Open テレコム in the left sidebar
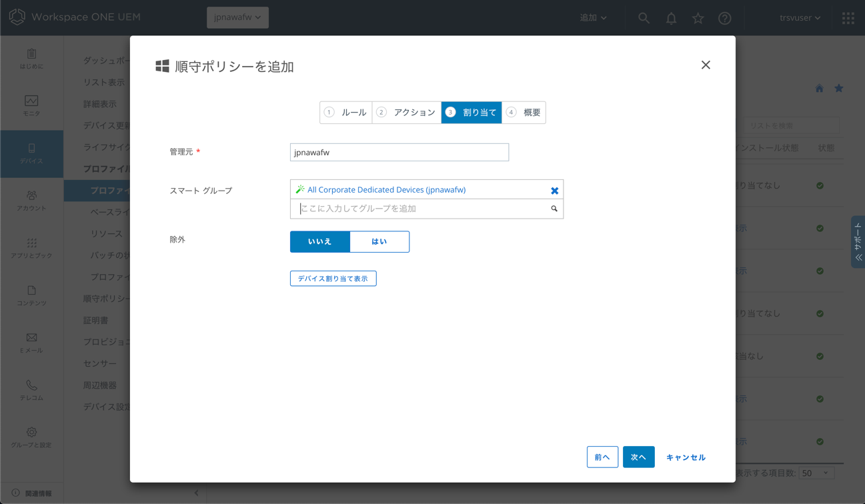Image resolution: width=865 pixels, height=504 pixels. tap(31, 391)
